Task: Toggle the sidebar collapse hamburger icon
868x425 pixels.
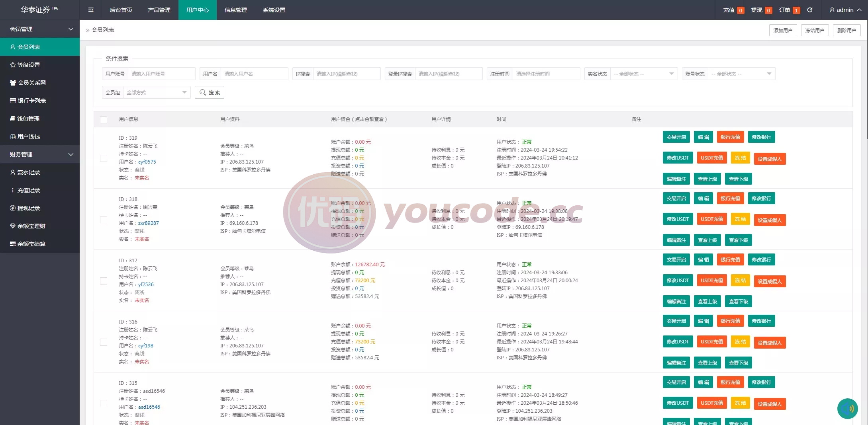Action: [91, 10]
